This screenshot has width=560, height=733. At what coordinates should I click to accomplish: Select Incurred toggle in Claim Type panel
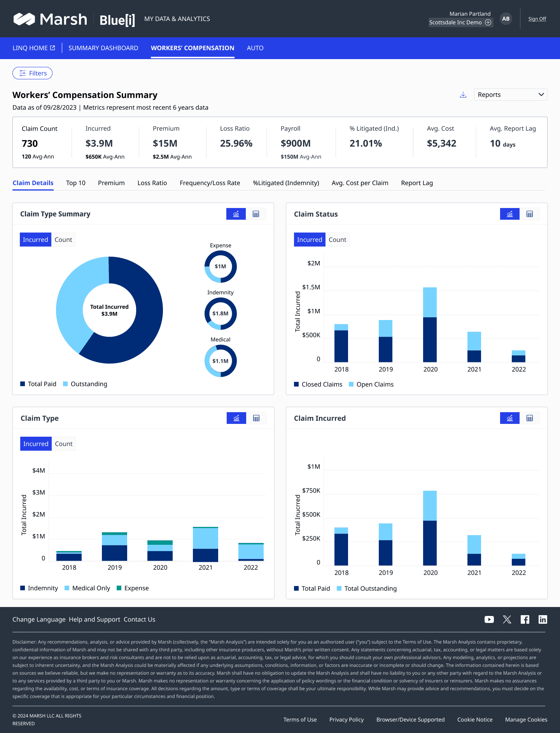(36, 444)
